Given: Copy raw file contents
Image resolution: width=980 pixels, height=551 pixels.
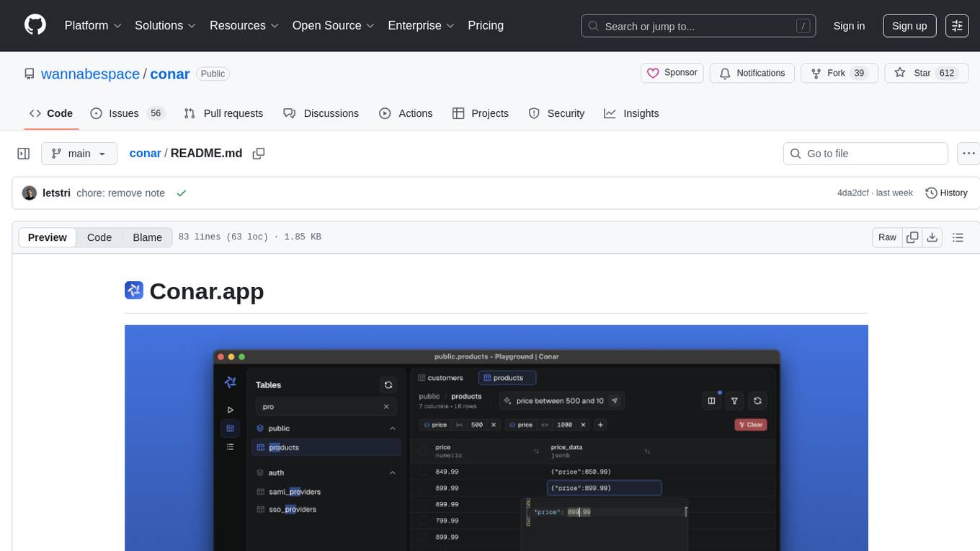Looking at the screenshot, I should tap(912, 237).
